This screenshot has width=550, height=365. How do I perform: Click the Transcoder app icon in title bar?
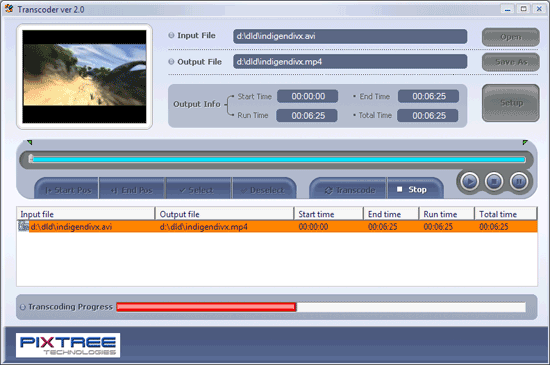coord(9,8)
